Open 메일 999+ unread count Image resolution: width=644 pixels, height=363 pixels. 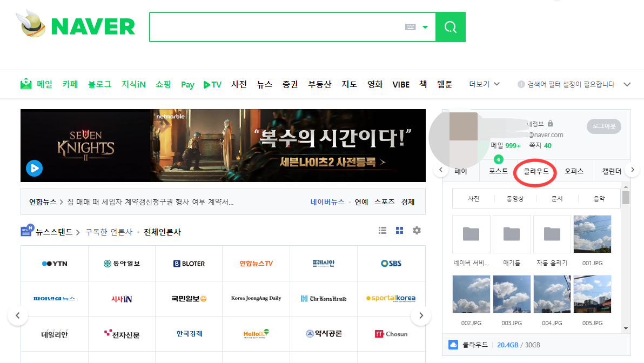point(506,146)
